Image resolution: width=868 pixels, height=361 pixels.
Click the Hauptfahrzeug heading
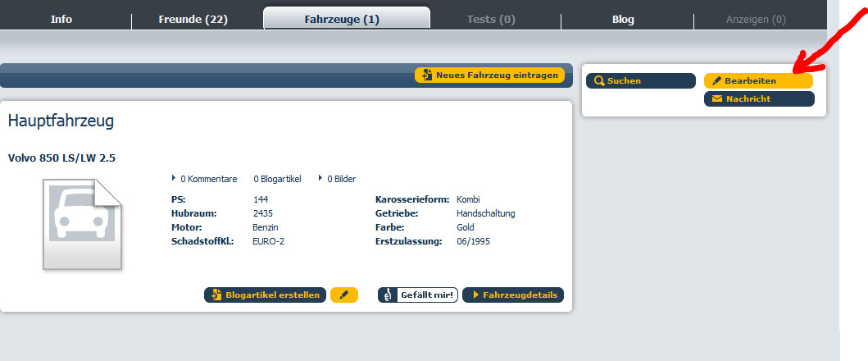tap(61, 121)
